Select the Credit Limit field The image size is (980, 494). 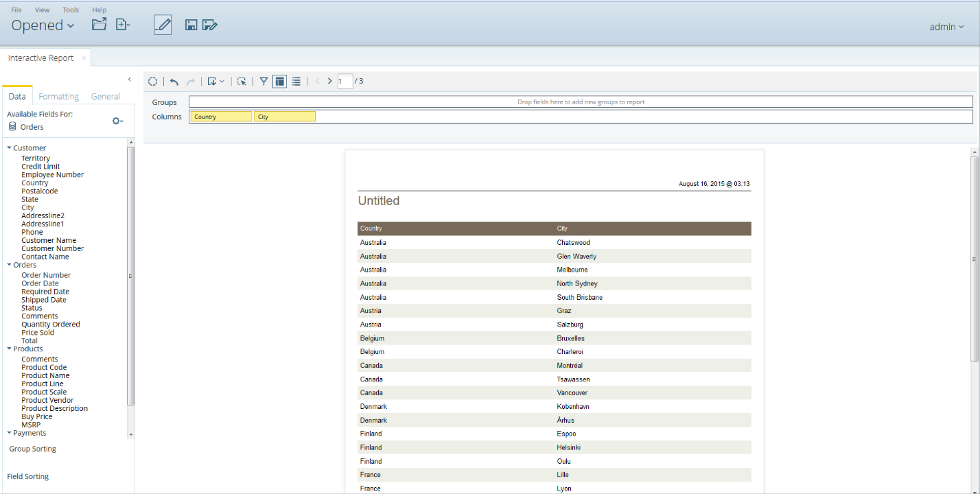pos(40,167)
